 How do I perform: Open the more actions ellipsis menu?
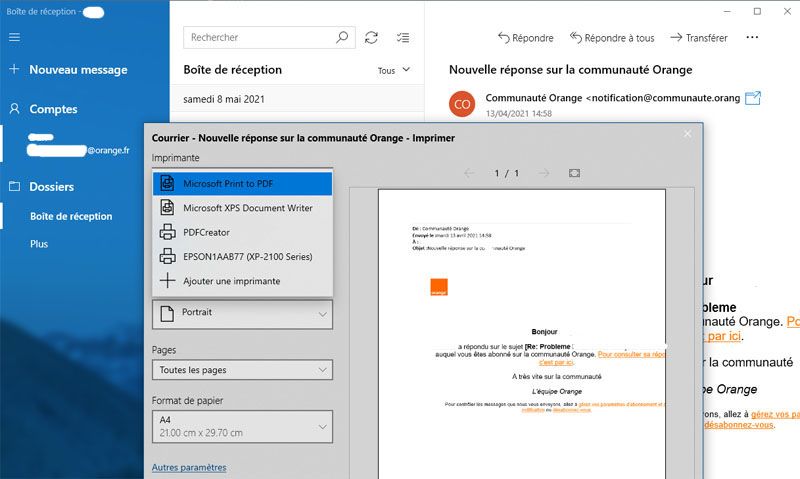click(752, 37)
